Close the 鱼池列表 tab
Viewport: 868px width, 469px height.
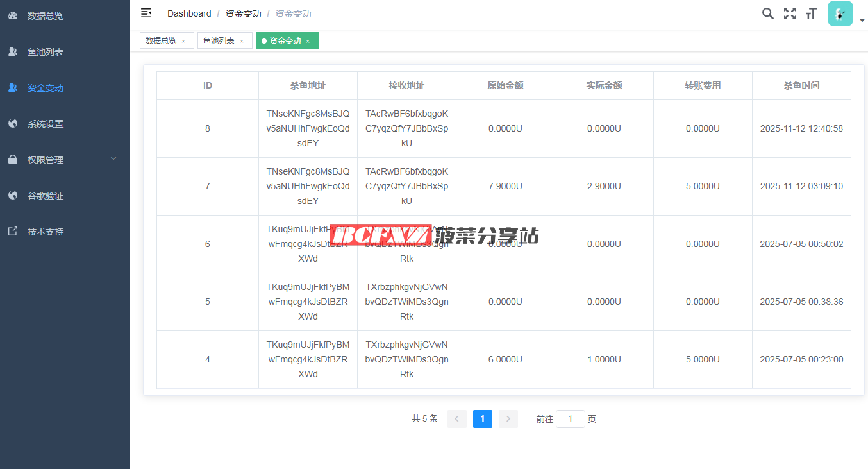(x=242, y=41)
